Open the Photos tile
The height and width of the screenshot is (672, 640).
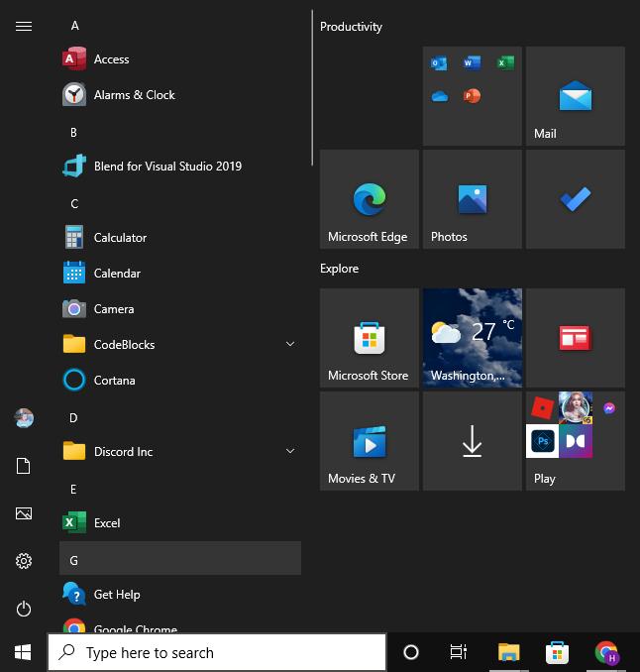coord(473,199)
